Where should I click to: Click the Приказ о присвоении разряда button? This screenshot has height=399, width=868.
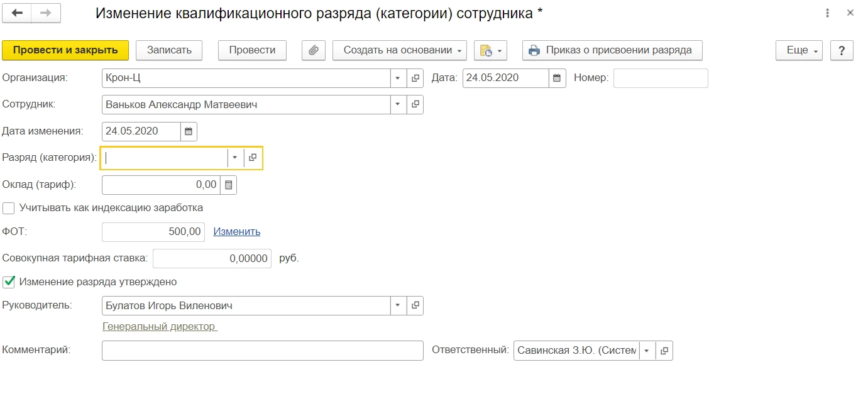[612, 50]
